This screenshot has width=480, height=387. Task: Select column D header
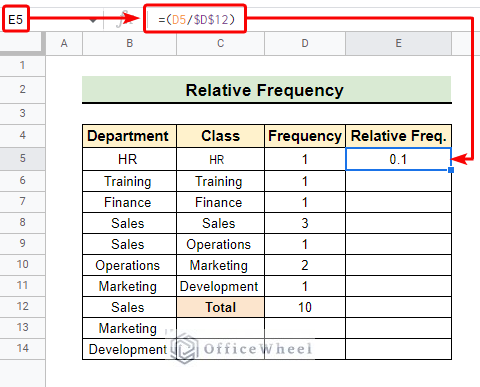[x=305, y=43]
